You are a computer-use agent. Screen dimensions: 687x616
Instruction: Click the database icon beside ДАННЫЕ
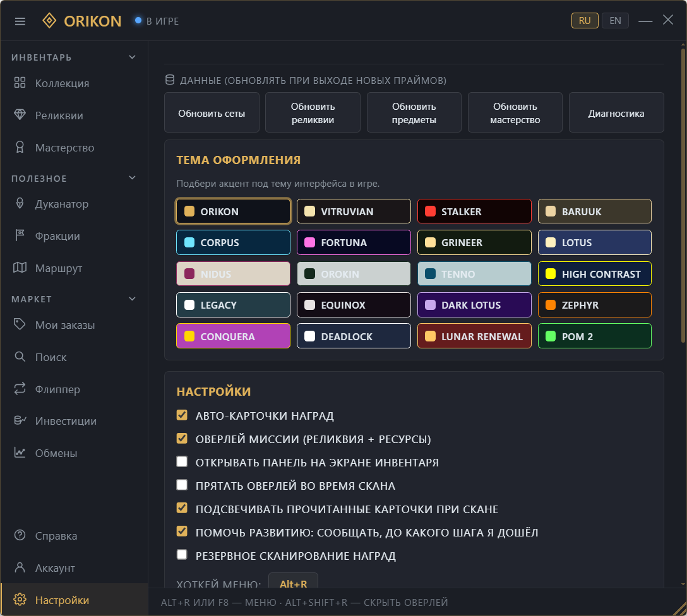170,80
